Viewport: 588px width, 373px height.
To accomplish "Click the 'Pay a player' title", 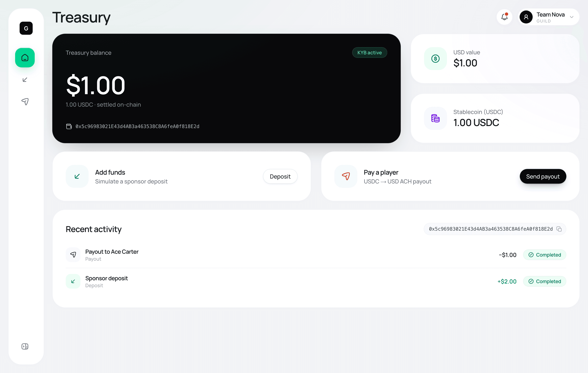I will tap(381, 172).
